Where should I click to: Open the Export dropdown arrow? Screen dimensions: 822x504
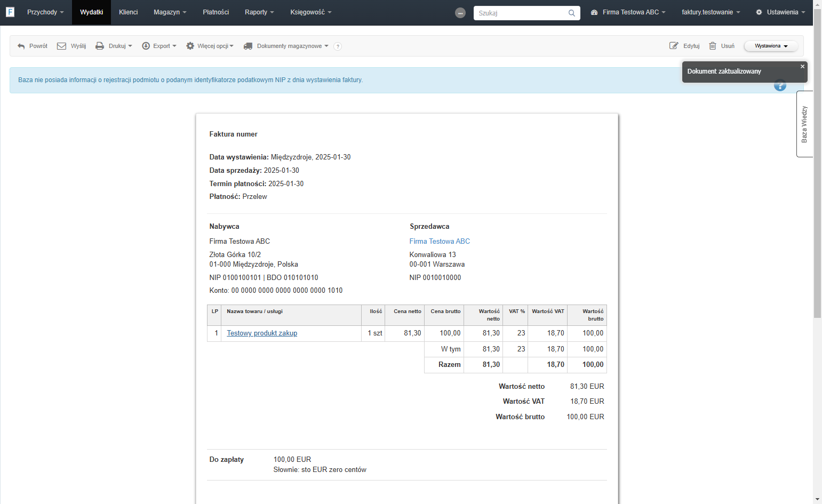point(174,46)
